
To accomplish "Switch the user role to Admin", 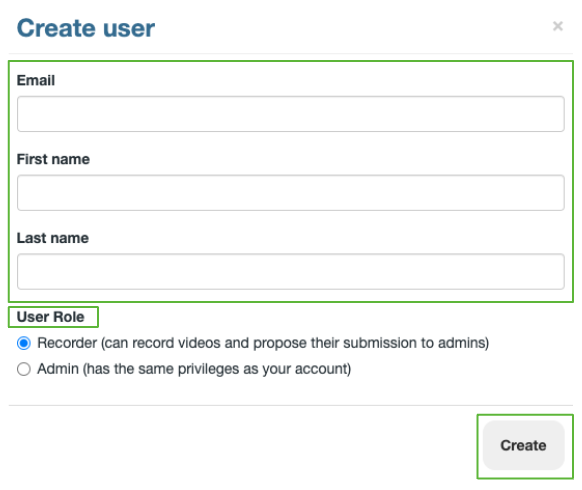I will (x=24, y=369).
